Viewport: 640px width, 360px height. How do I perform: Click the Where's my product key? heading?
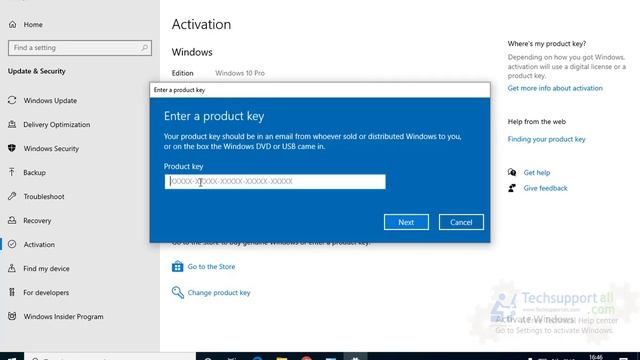(x=547, y=43)
